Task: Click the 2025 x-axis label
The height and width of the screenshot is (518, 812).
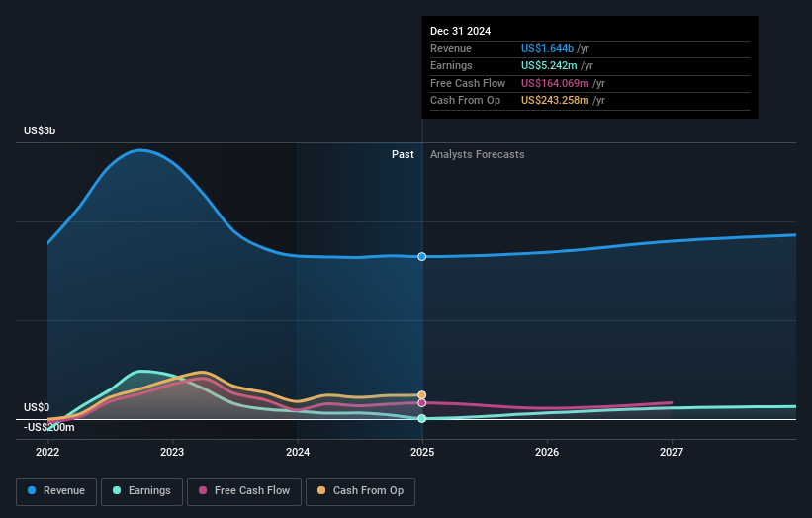Action: (422, 453)
